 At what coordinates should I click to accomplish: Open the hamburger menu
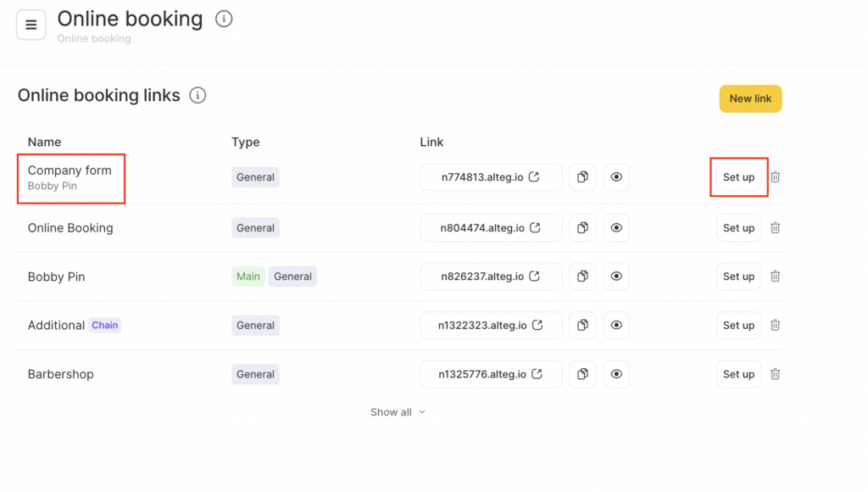pos(31,25)
